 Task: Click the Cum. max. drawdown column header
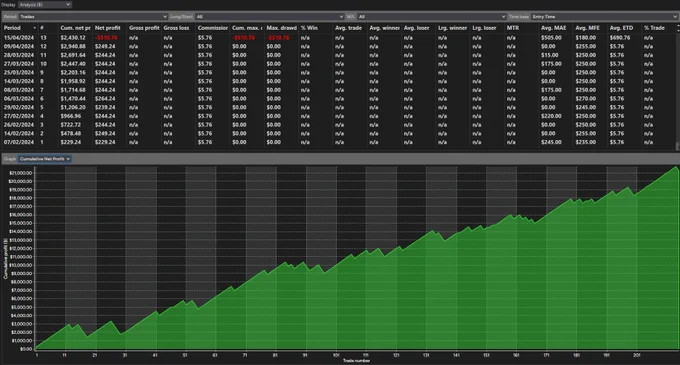tap(247, 28)
